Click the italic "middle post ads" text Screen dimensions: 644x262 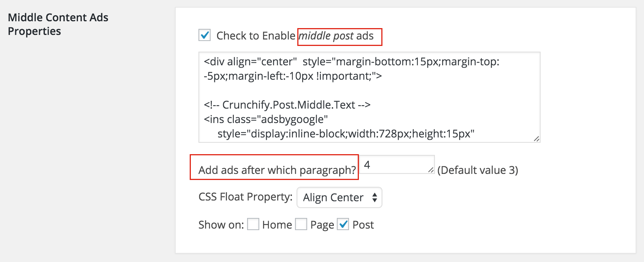336,36
